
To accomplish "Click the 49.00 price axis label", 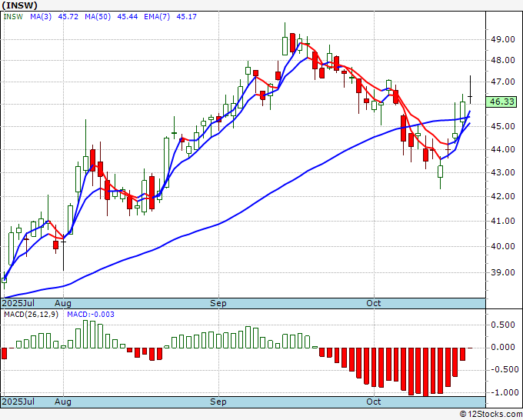I will [x=503, y=39].
